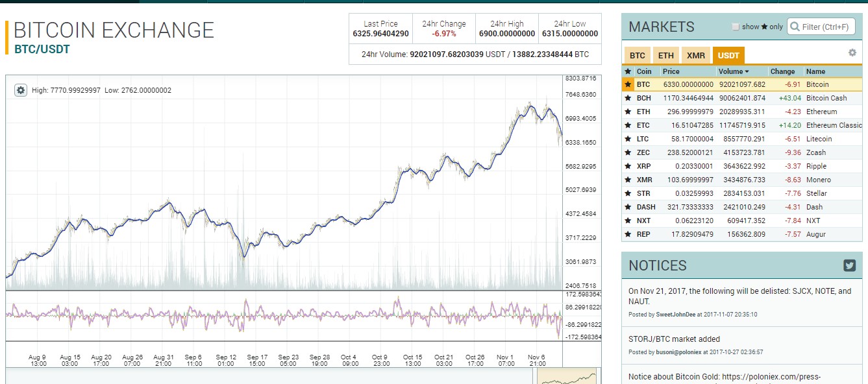This screenshot has width=868, height=384.
Task: Select the Augur market row
Action: 742,234
